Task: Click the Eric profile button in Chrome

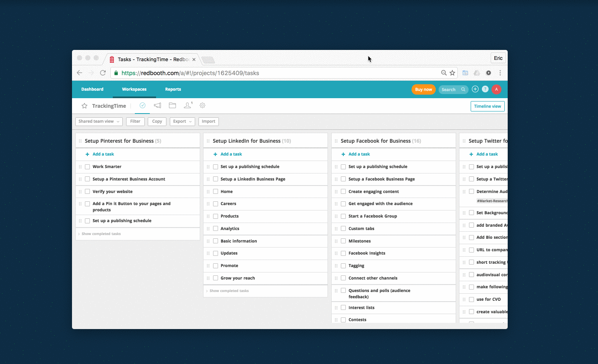Action: point(498,58)
